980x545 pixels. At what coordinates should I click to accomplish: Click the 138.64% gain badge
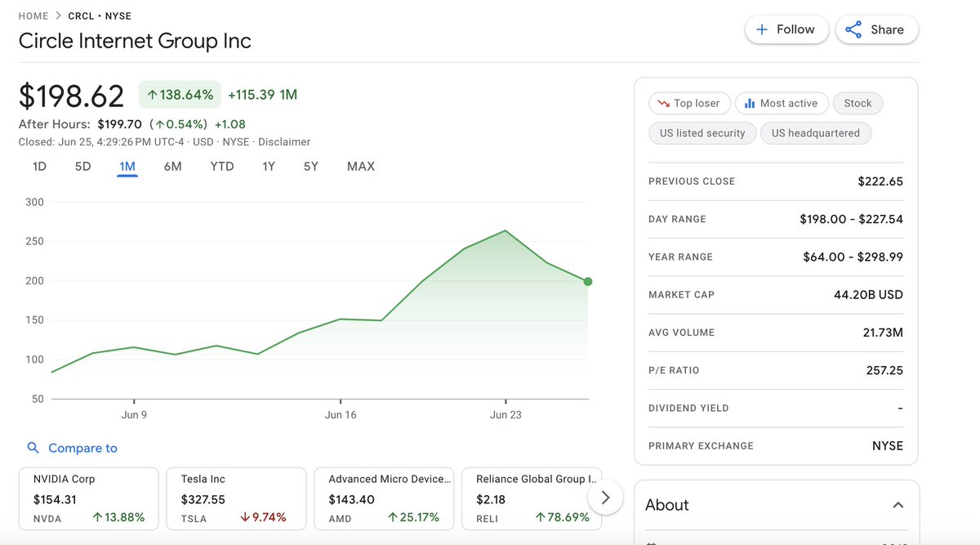pos(180,95)
